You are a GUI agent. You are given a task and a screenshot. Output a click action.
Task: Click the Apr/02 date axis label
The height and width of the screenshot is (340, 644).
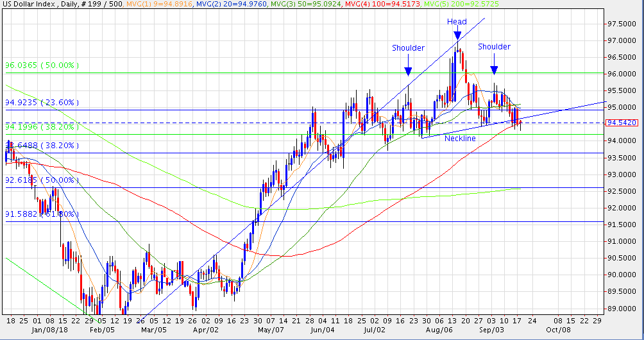point(205,330)
